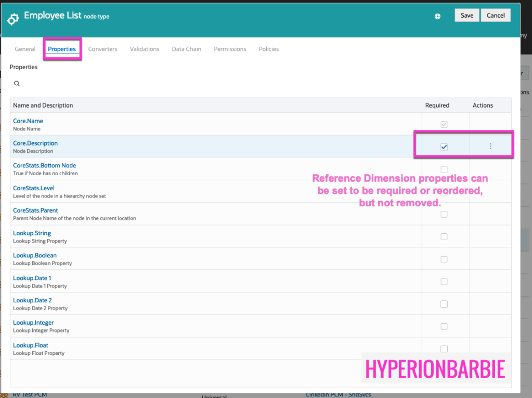Viewport: 532px width, 398px height.
Task: Check Required box for Lookup.Boolean
Action: [444, 259]
